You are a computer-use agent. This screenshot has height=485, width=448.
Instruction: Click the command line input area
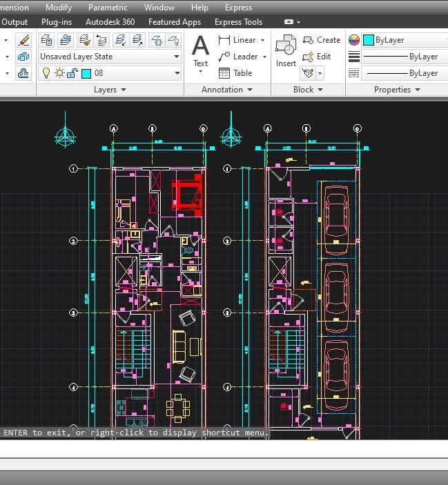(224, 448)
